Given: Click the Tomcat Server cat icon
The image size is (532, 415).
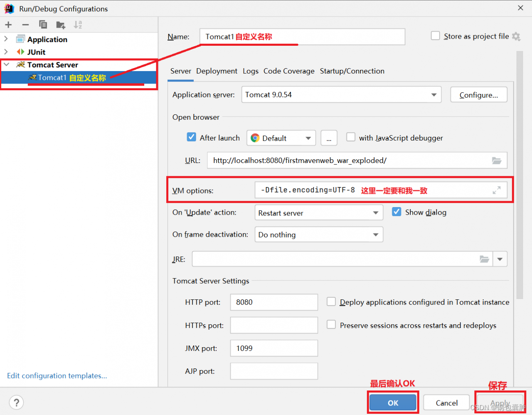Looking at the screenshot, I should point(20,64).
